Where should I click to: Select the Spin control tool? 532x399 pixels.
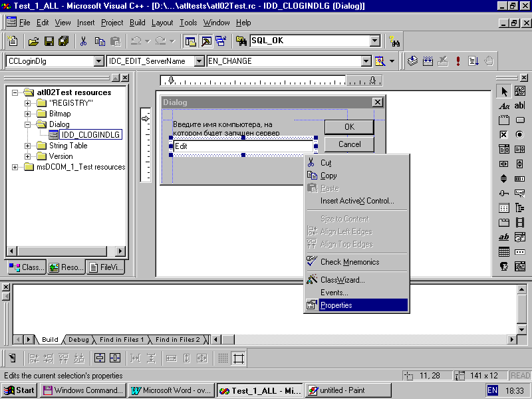(504, 178)
